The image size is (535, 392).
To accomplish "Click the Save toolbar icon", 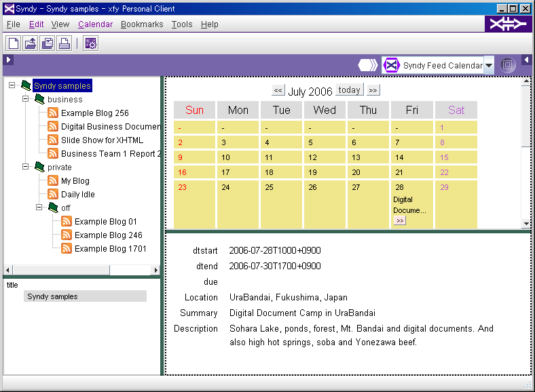I will click(x=48, y=43).
